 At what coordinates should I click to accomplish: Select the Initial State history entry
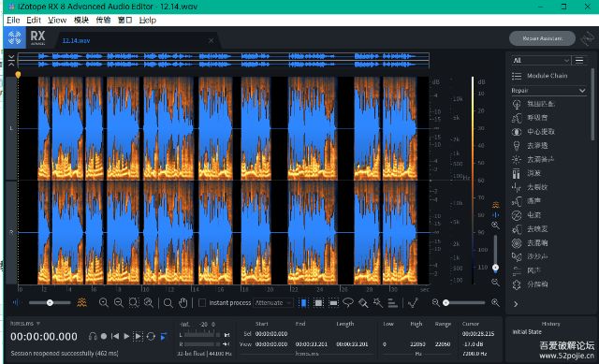point(527,332)
